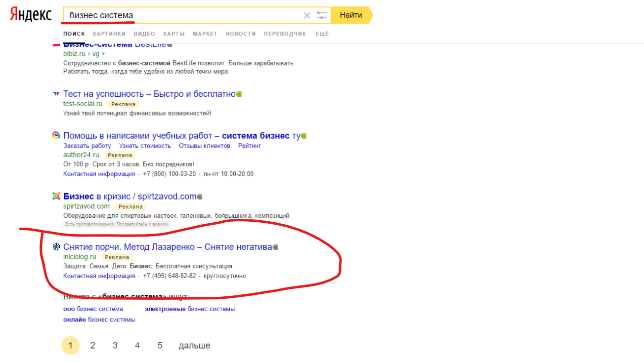This screenshot has width=644, height=362.
Task: Click the Яндекс logo
Action: click(31, 14)
